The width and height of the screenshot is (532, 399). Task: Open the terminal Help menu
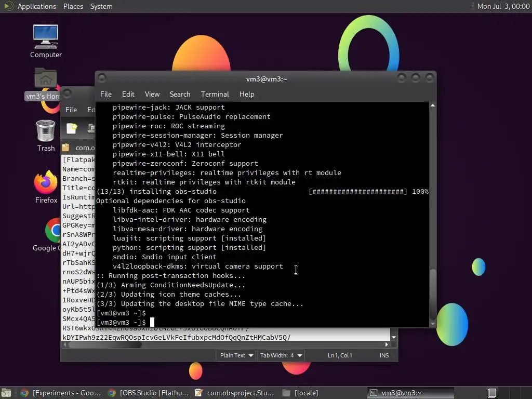point(247,95)
